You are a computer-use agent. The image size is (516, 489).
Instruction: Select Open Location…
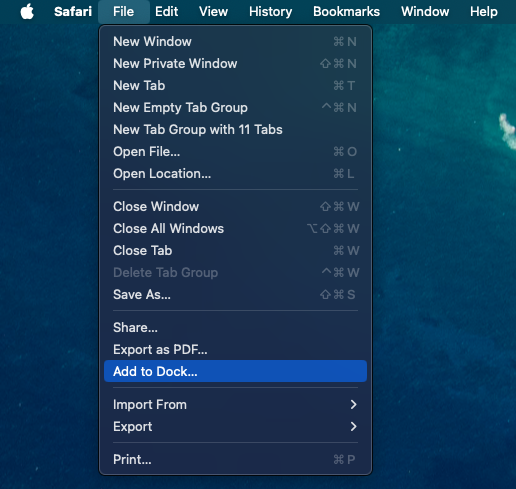[x=235, y=173]
